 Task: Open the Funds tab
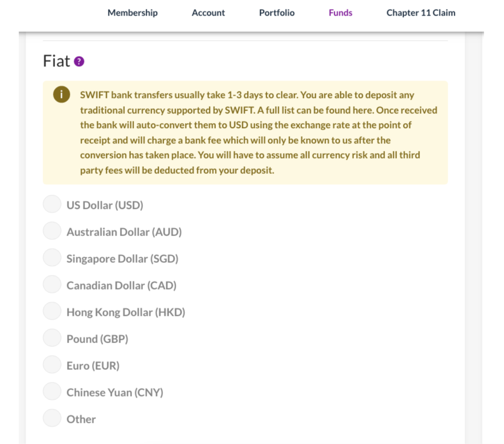click(340, 13)
